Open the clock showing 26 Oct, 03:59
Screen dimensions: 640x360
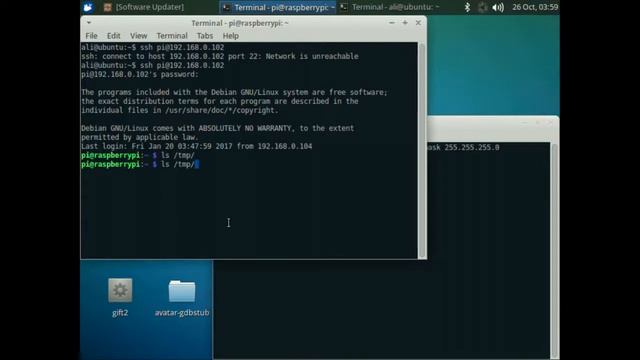tap(535, 7)
